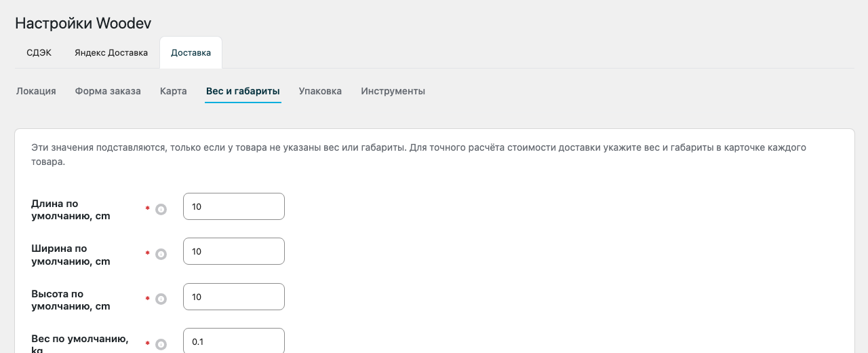Switch to the Яндекс Доставка tab
Viewport: 868px width, 353px height.
[x=111, y=52]
